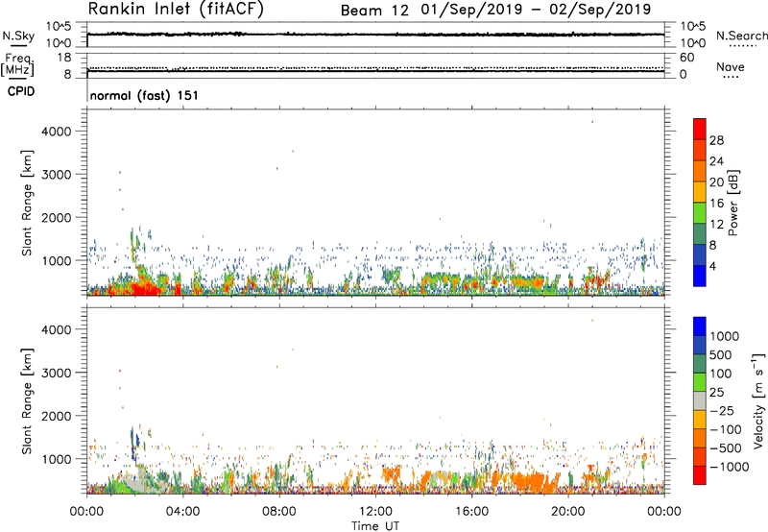Select the 'normal (fast) 151' mode text

(x=144, y=95)
